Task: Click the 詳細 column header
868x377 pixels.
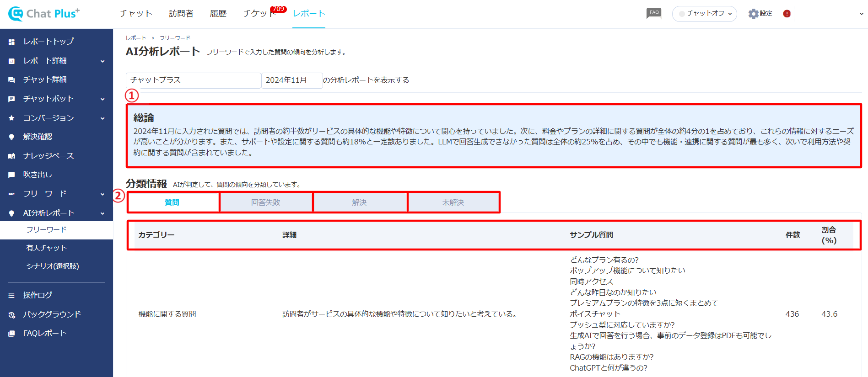Action: tap(290, 235)
